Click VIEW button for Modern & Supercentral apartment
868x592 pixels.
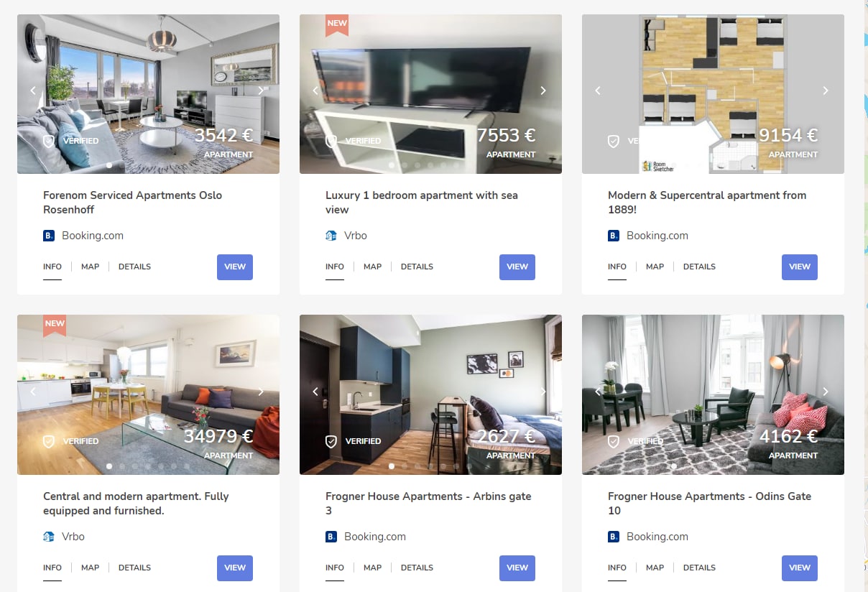coord(800,267)
